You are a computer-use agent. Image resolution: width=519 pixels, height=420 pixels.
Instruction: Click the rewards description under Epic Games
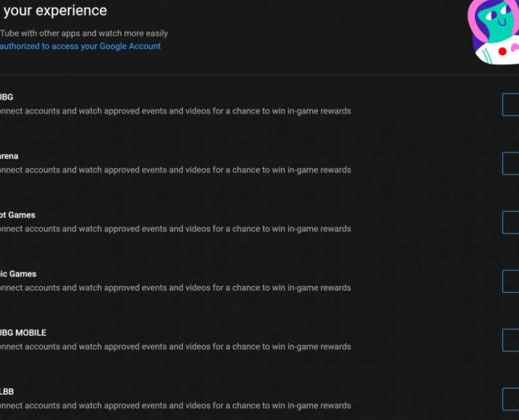pyautogui.click(x=175, y=288)
